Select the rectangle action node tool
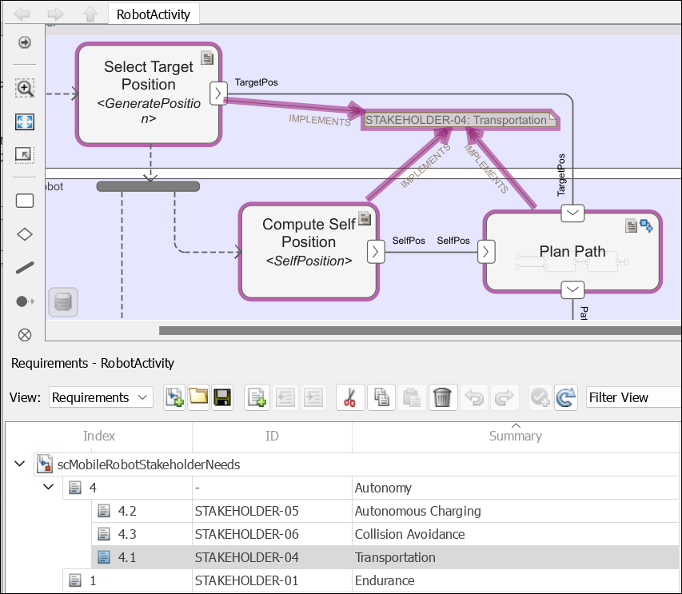This screenshot has width=682, height=594. click(25, 201)
